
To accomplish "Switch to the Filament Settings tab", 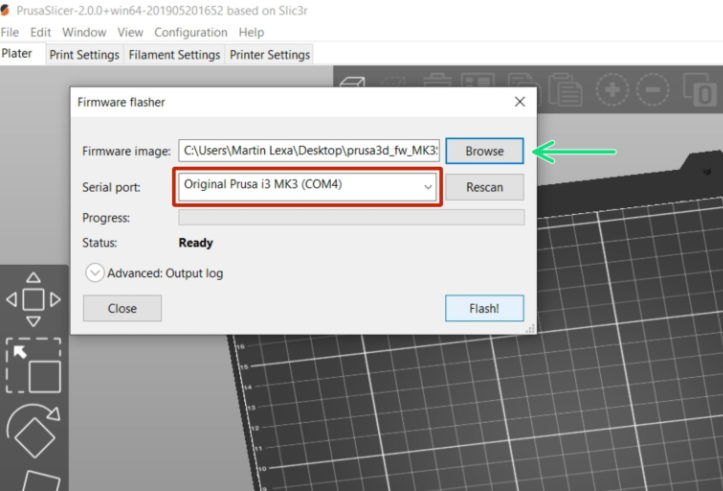I will (x=174, y=55).
